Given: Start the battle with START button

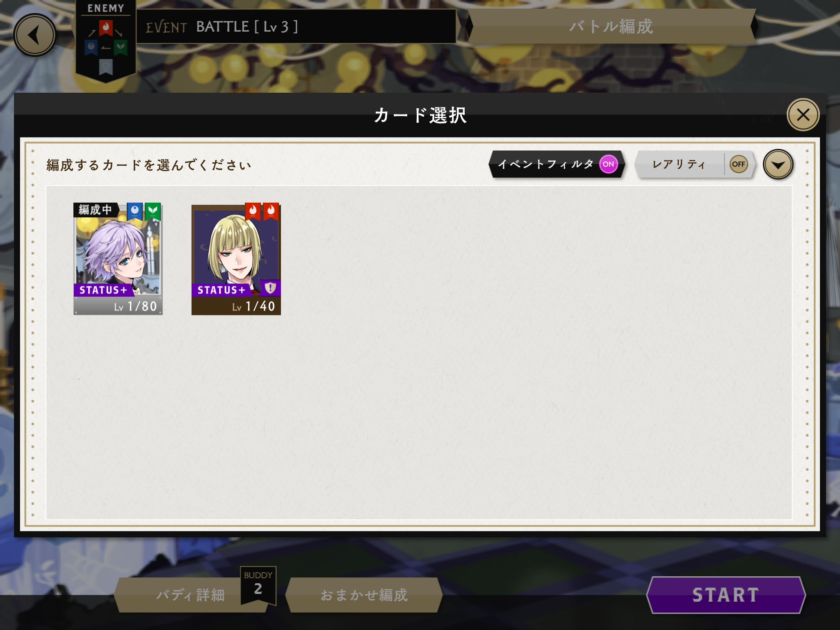Looking at the screenshot, I should [x=726, y=595].
